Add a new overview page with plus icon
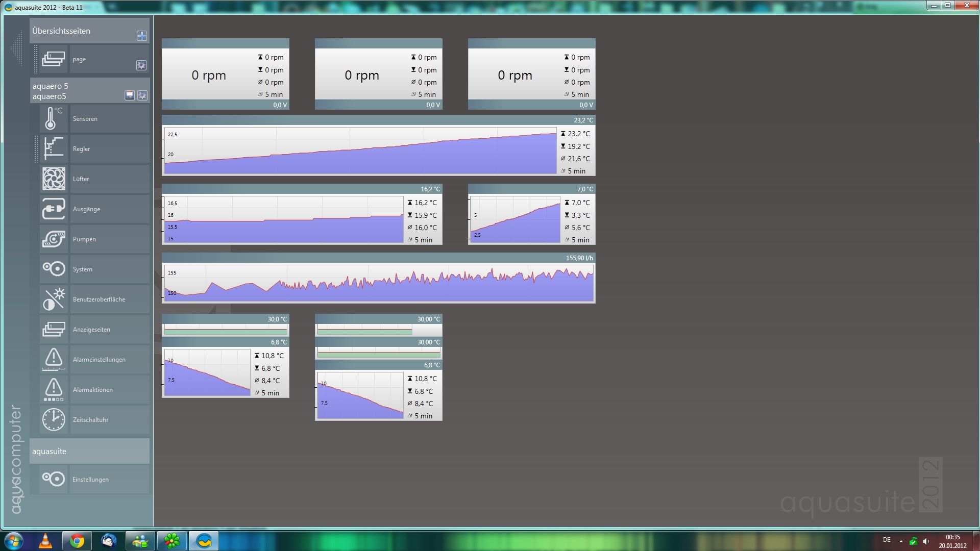The image size is (980, 551). coord(142,35)
